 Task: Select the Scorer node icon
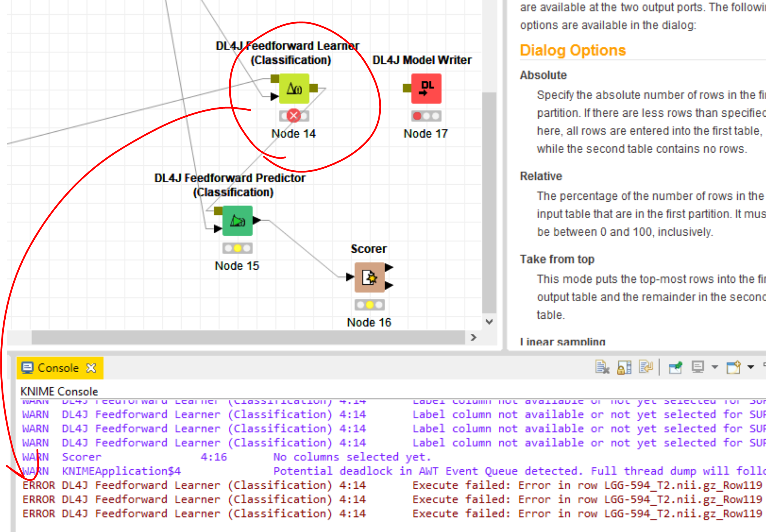click(369, 278)
